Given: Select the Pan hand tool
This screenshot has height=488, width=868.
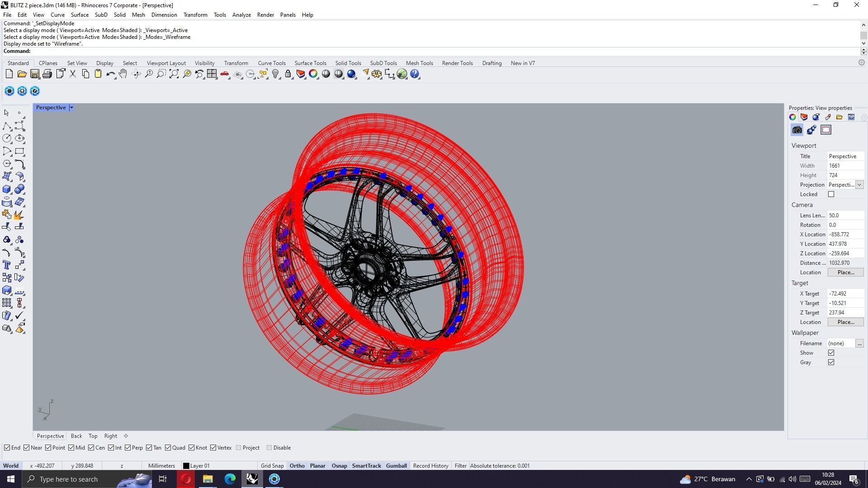Looking at the screenshot, I should pyautogui.click(x=123, y=74).
